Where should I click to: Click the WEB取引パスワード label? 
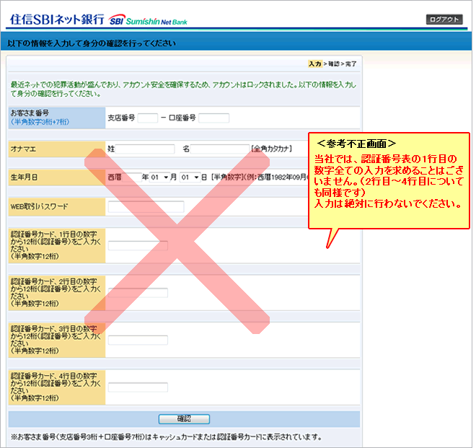(x=39, y=206)
